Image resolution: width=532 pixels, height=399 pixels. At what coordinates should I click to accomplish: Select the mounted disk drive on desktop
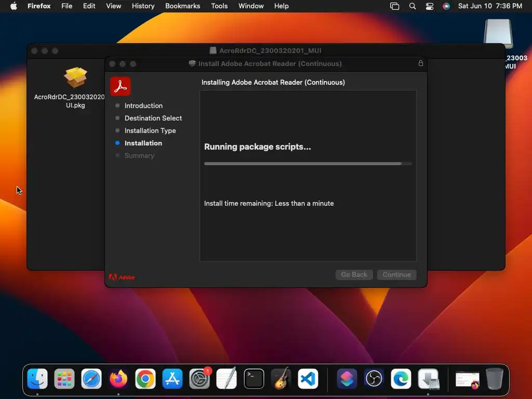[498, 33]
